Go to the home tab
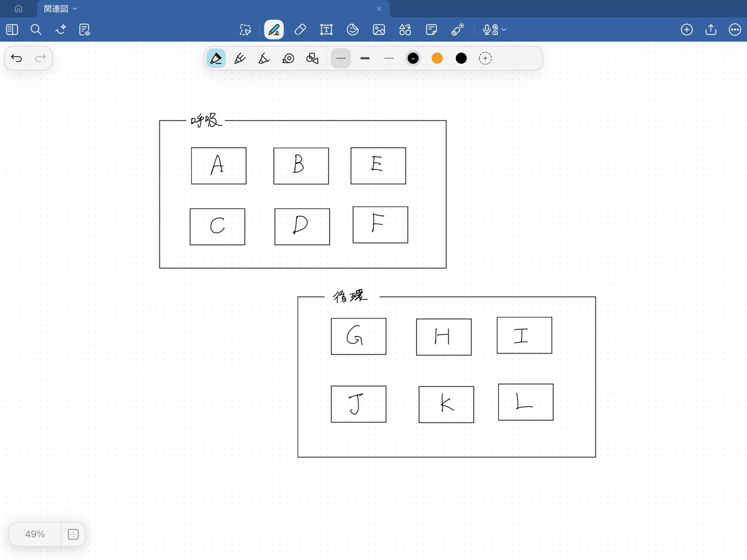This screenshot has width=747, height=560. point(18,9)
